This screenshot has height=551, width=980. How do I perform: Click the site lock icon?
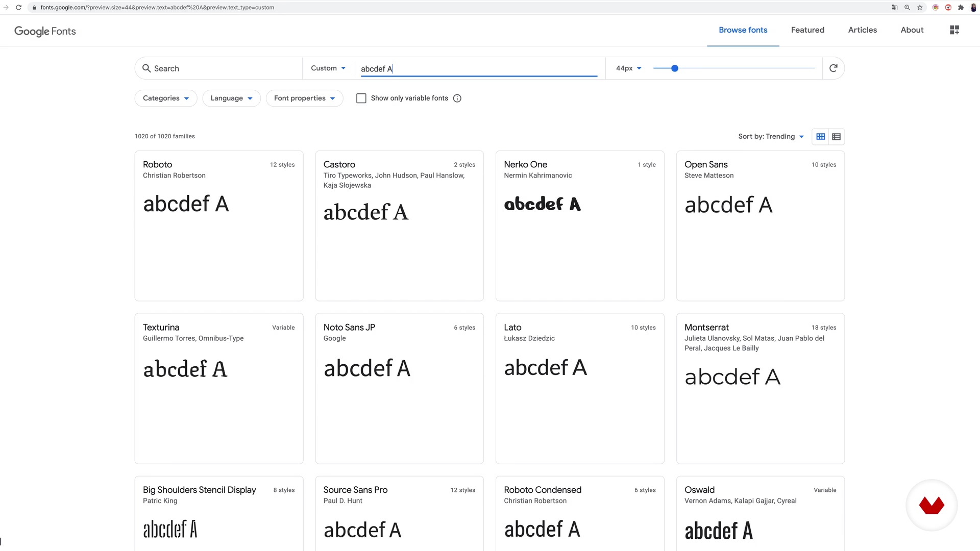[x=34, y=8]
